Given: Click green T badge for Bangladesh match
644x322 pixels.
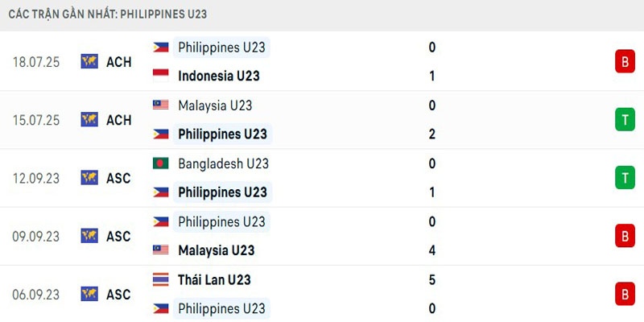Looking at the screenshot, I should click(x=625, y=178).
